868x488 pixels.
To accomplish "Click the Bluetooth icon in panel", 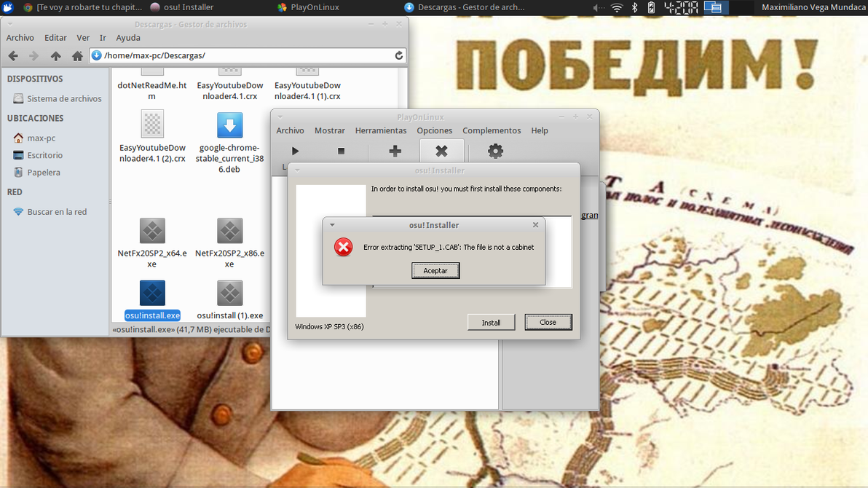I will click(635, 7).
